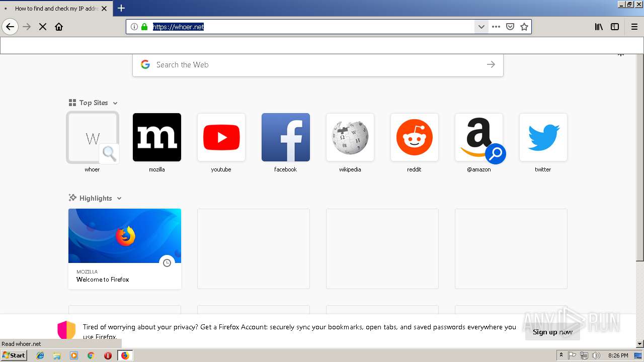Open the Firefox hamburger menu
The height and width of the screenshot is (362, 644).
click(x=634, y=27)
